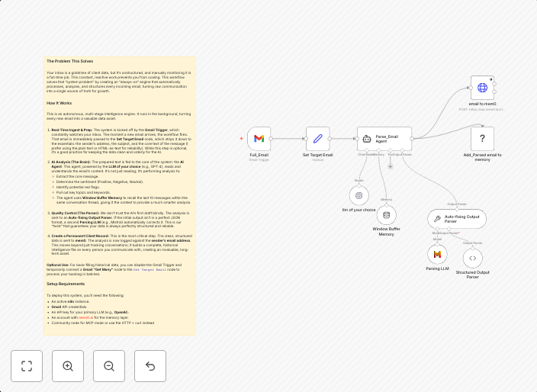Zoom out of the workflow canvas
537x392 pixels.
pyautogui.click(x=109, y=366)
